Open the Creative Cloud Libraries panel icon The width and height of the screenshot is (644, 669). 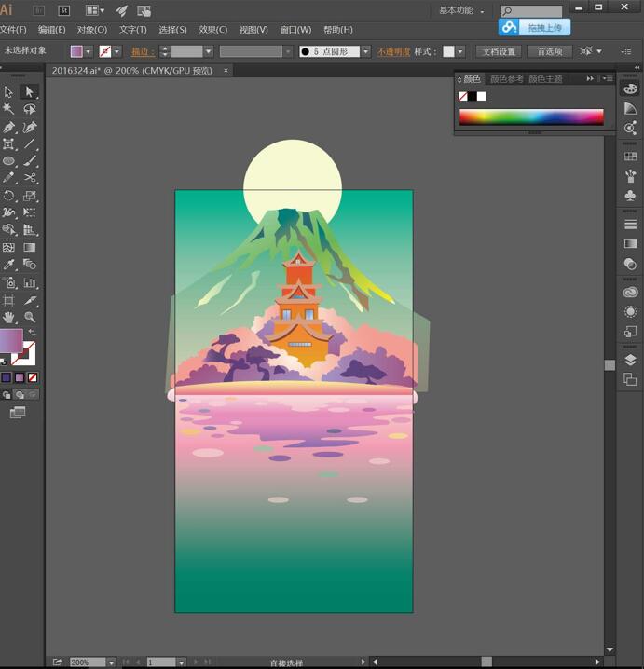pos(630,293)
